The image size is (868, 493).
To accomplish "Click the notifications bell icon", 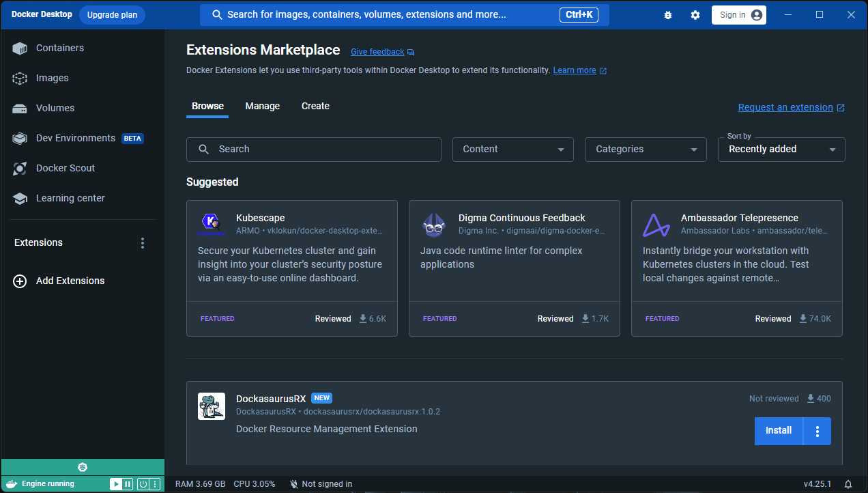I will (x=848, y=484).
